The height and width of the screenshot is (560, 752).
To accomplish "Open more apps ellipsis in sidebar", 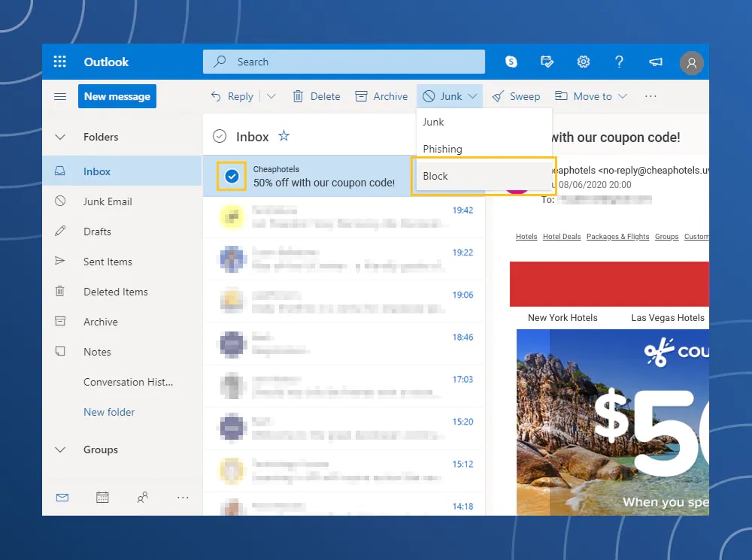I will pos(183,498).
